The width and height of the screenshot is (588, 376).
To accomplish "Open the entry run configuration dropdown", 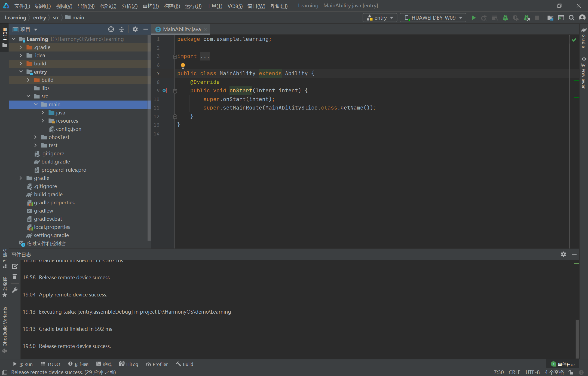I will [x=380, y=18].
